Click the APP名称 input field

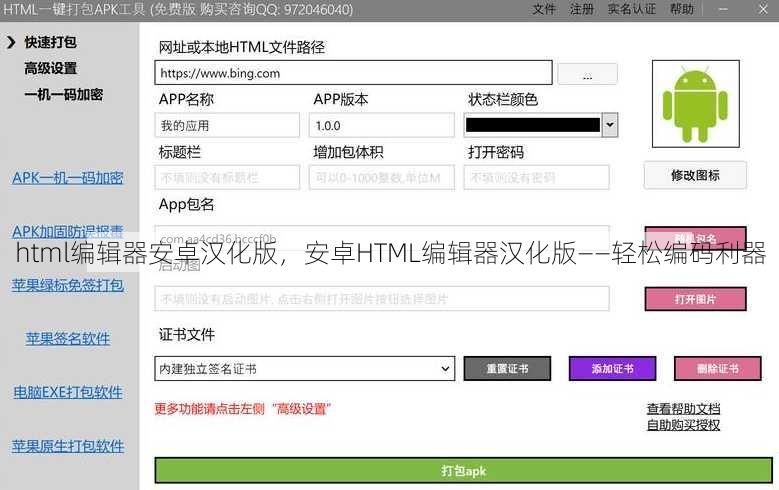227,125
